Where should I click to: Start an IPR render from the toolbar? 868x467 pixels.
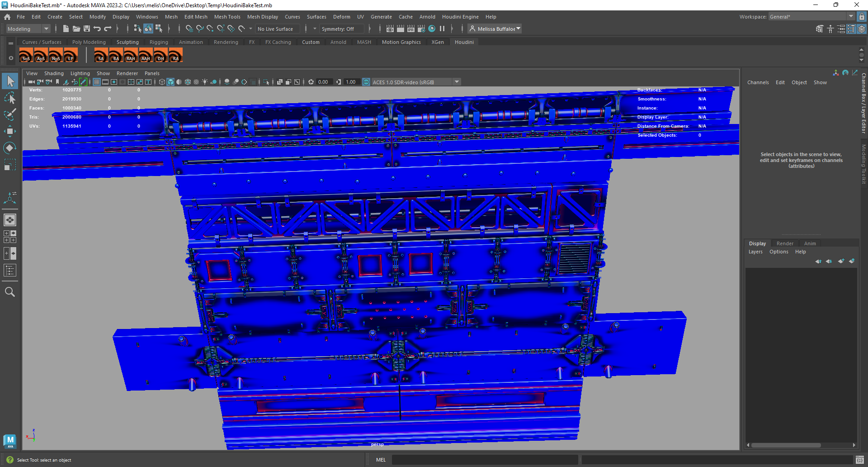pyautogui.click(x=411, y=29)
